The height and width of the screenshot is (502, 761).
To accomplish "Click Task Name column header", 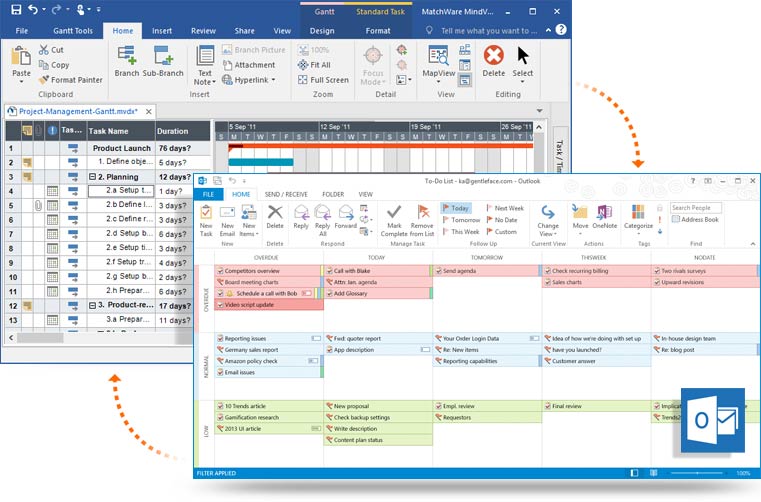I will tap(121, 131).
